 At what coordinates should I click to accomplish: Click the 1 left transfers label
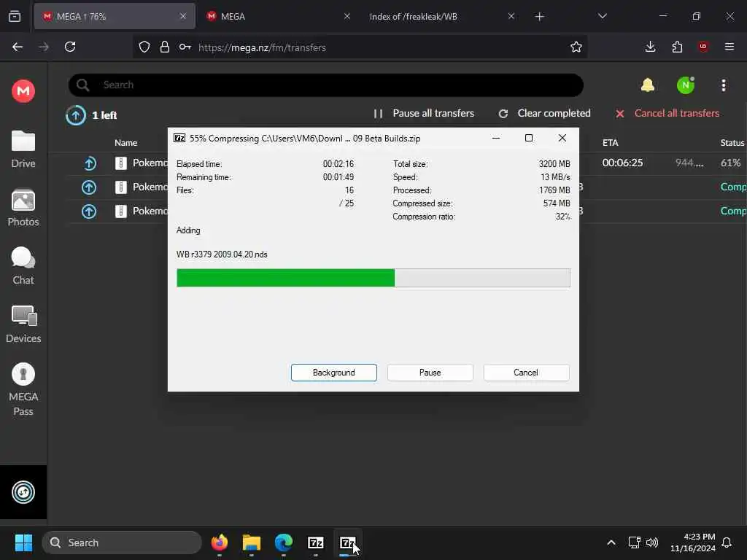click(104, 115)
